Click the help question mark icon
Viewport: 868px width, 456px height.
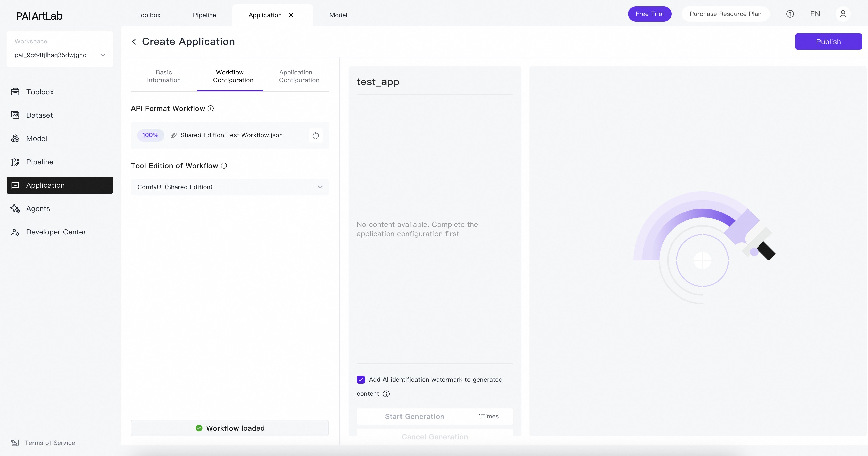coord(790,14)
